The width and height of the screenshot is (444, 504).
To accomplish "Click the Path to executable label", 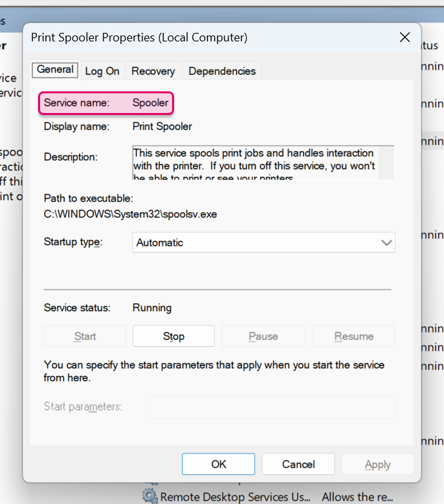I will click(x=89, y=198).
